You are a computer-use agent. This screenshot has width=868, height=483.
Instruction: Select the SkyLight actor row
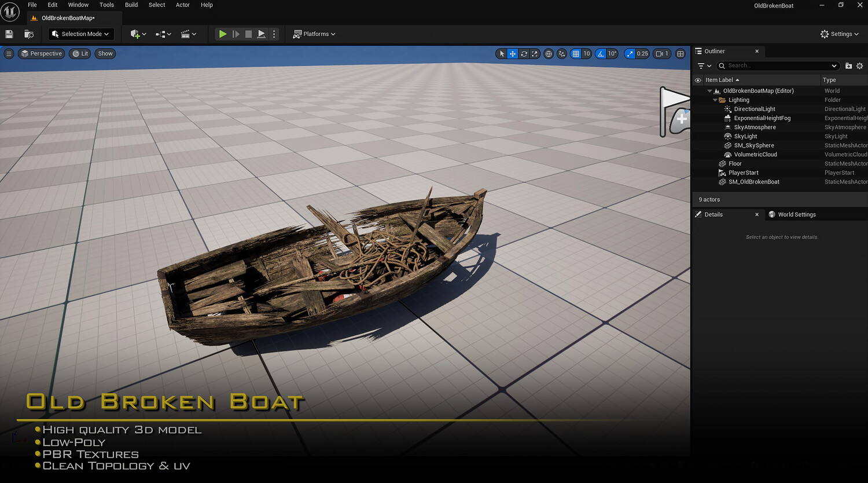[x=780, y=137]
